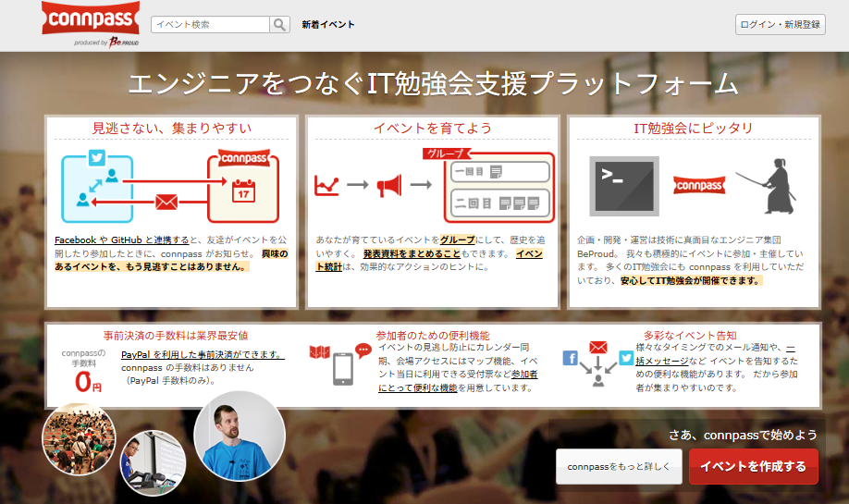Click the 一回目 group event box

[499, 171]
